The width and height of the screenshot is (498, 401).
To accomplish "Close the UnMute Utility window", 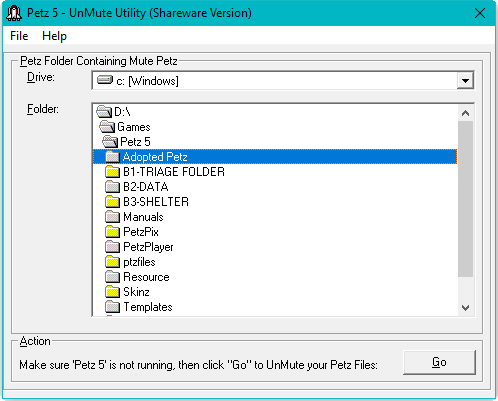I will point(480,13).
